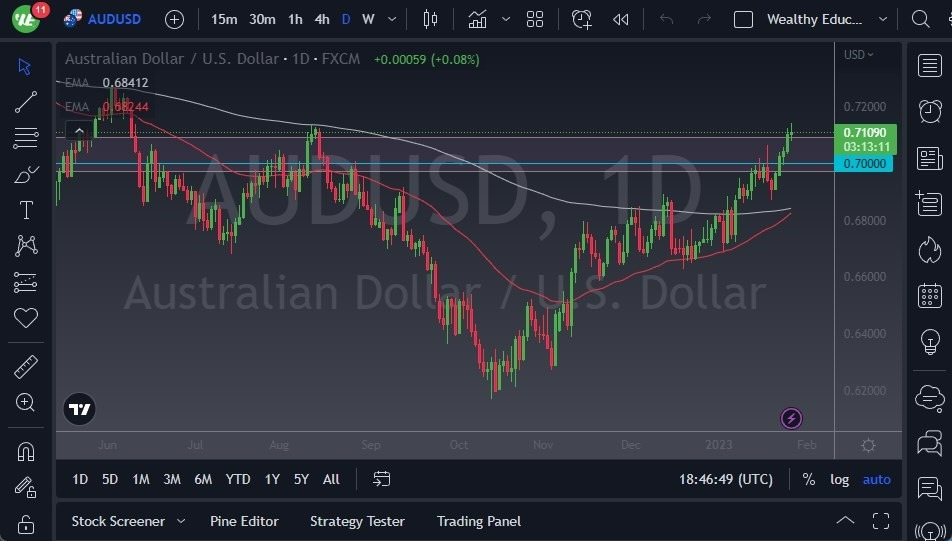Open the XABCD pattern tools

pos(26,245)
